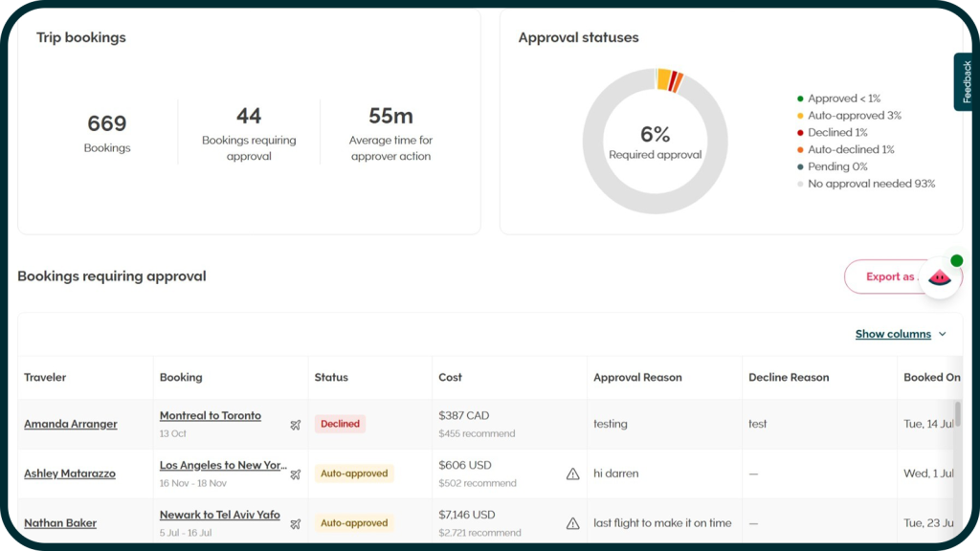Click Ashley Matarazzo's Auto-approved badge

coord(354,474)
